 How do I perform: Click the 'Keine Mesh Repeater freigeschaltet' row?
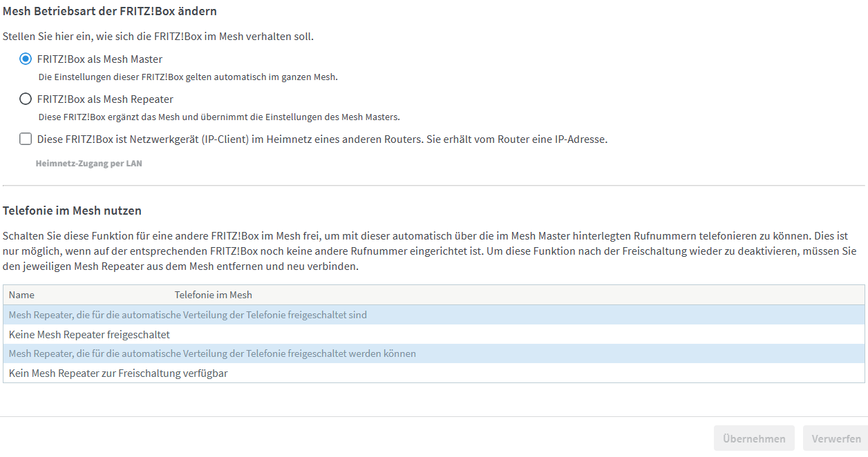pos(434,334)
